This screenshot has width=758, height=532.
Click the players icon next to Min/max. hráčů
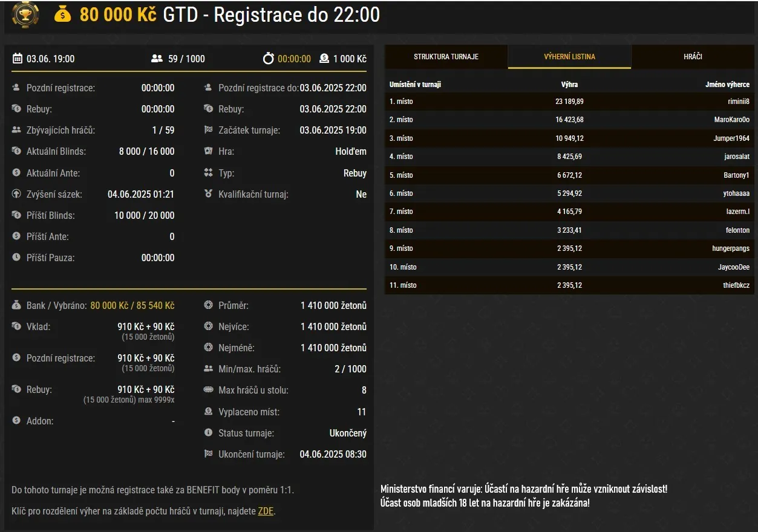click(x=209, y=369)
